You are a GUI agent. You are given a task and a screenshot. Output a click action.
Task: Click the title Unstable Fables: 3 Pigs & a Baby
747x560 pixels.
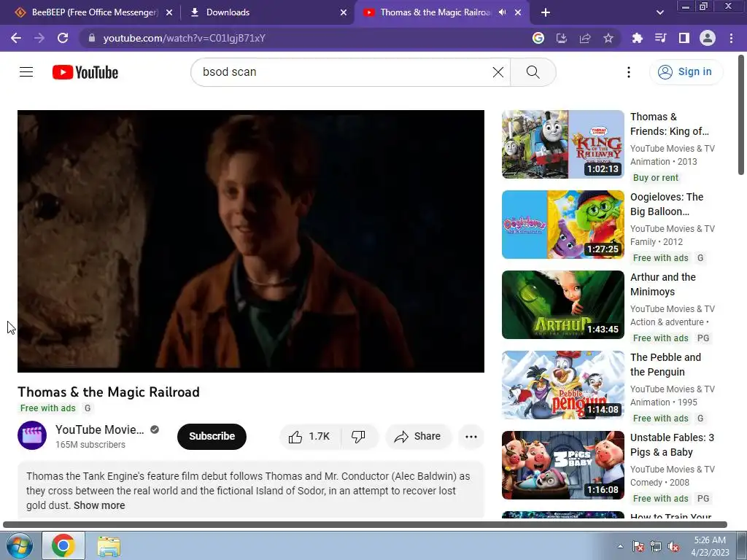(x=672, y=445)
